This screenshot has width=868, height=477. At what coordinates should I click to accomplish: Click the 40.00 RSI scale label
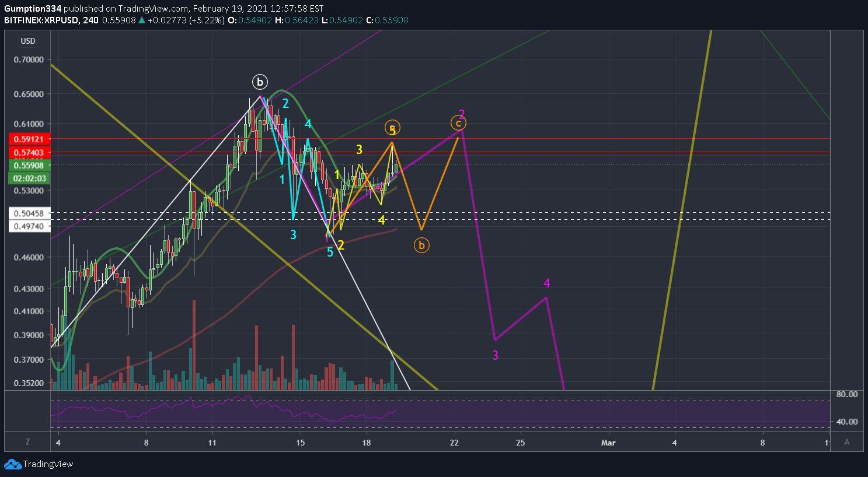[x=847, y=422]
